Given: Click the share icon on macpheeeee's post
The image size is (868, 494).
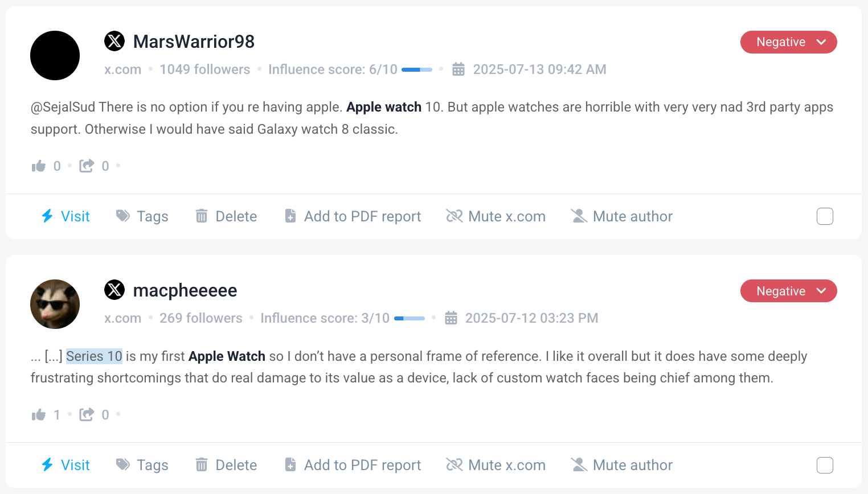Looking at the screenshot, I should tap(87, 414).
